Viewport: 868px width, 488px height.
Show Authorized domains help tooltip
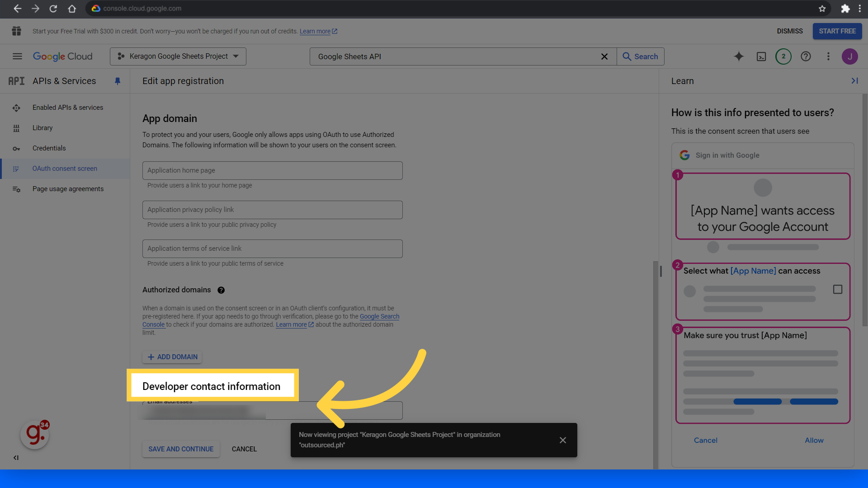(221, 290)
